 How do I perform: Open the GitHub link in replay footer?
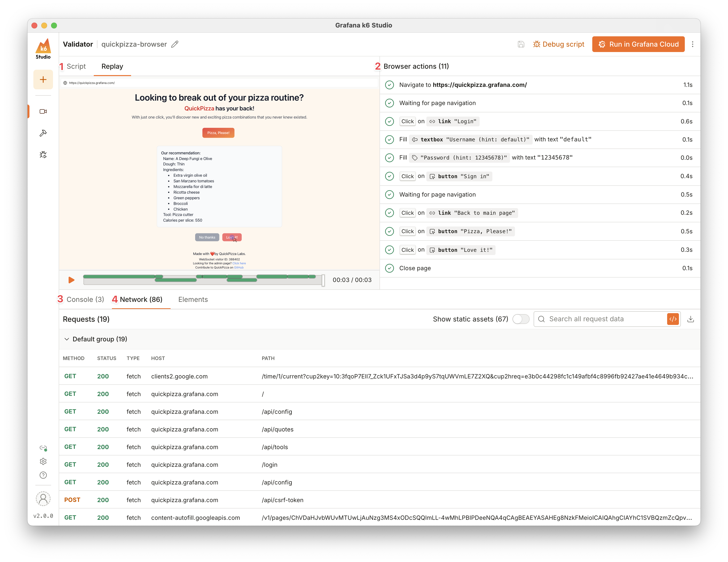point(239,267)
